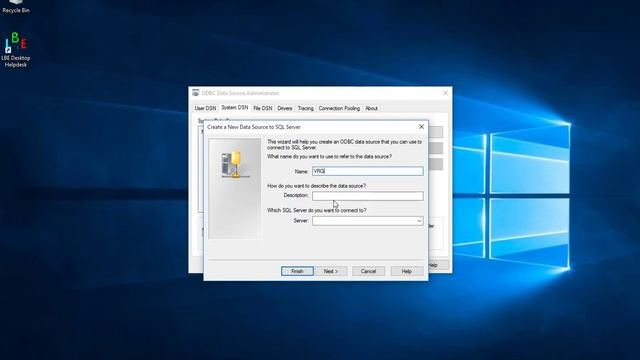The height and width of the screenshot is (360, 640).
Task: Switch to the File DSN tab
Action: click(262, 108)
